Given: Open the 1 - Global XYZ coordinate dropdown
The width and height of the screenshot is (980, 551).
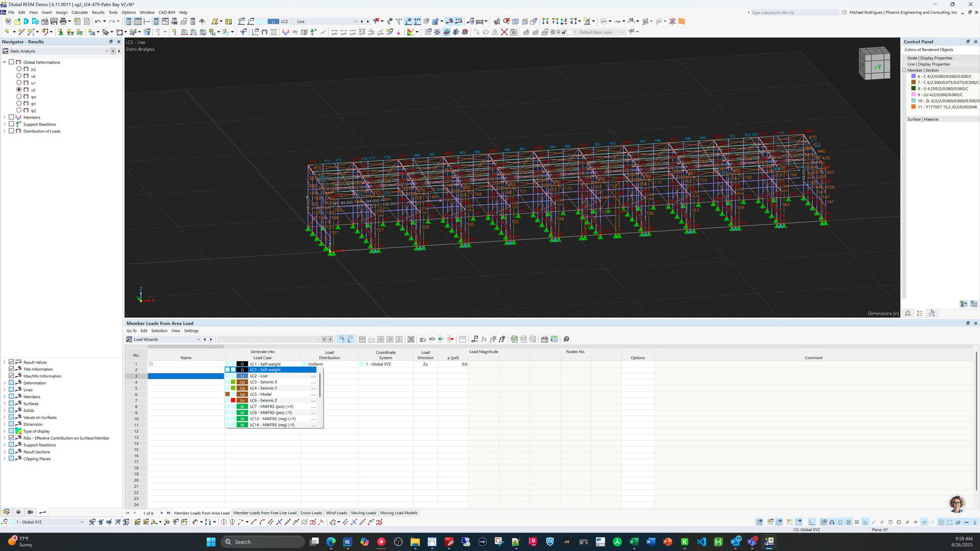Looking at the screenshot, I should pos(82,522).
